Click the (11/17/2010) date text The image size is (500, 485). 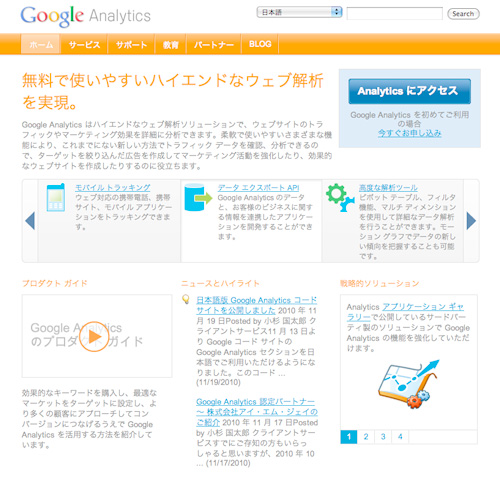tap(228, 463)
